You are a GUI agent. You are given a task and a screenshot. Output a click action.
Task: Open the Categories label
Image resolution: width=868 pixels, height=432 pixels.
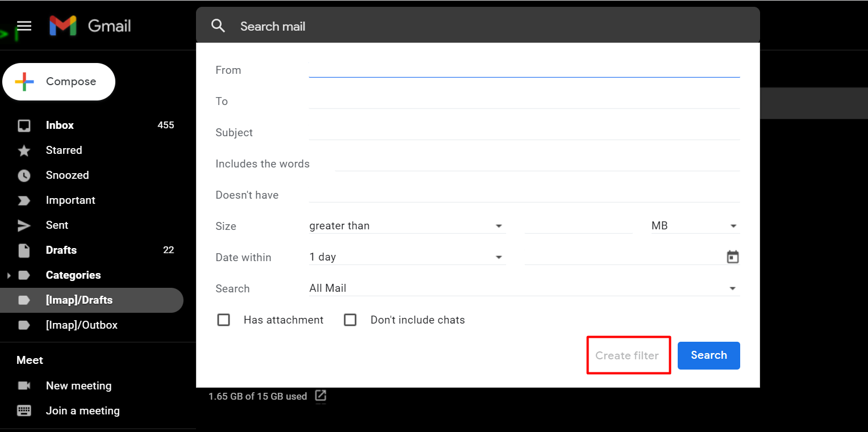click(73, 275)
